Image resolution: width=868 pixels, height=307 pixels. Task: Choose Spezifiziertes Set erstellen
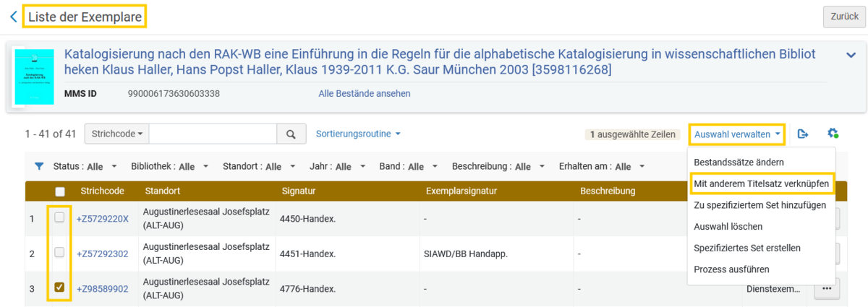pyautogui.click(x=747, y=248)
